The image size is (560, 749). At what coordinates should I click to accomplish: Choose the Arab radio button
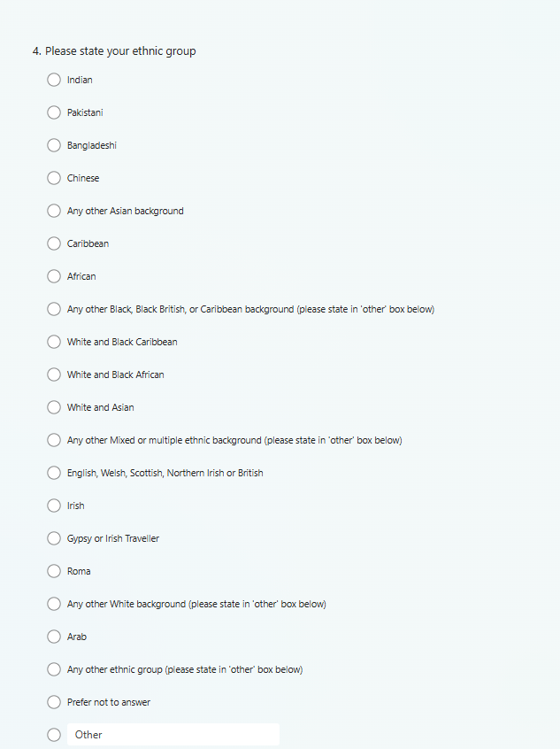point(54,637)
